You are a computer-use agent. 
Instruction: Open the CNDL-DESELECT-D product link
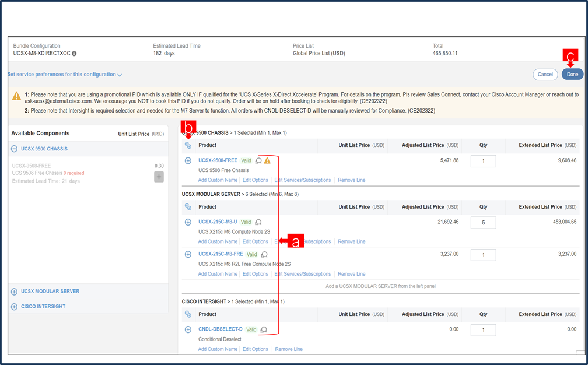(220, 329)
